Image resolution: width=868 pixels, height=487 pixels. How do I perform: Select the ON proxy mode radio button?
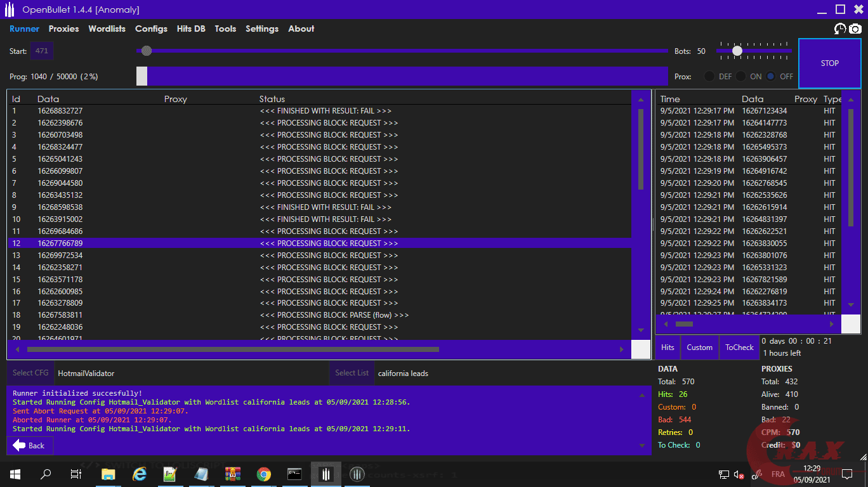740,76
